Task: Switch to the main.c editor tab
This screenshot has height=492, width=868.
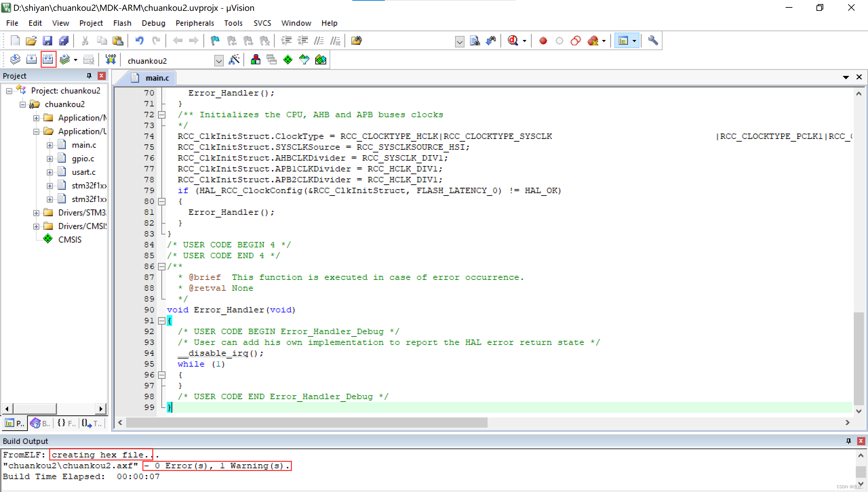Action: [x=157, y=78]
